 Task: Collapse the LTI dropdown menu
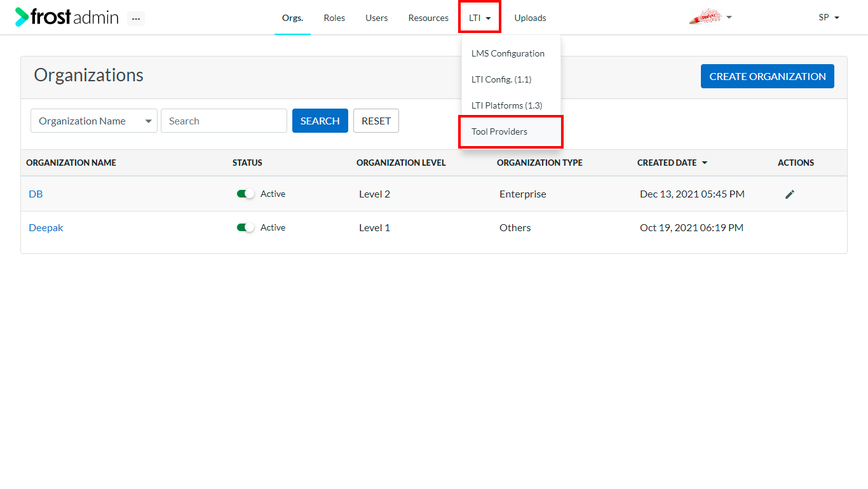point(480,18)
